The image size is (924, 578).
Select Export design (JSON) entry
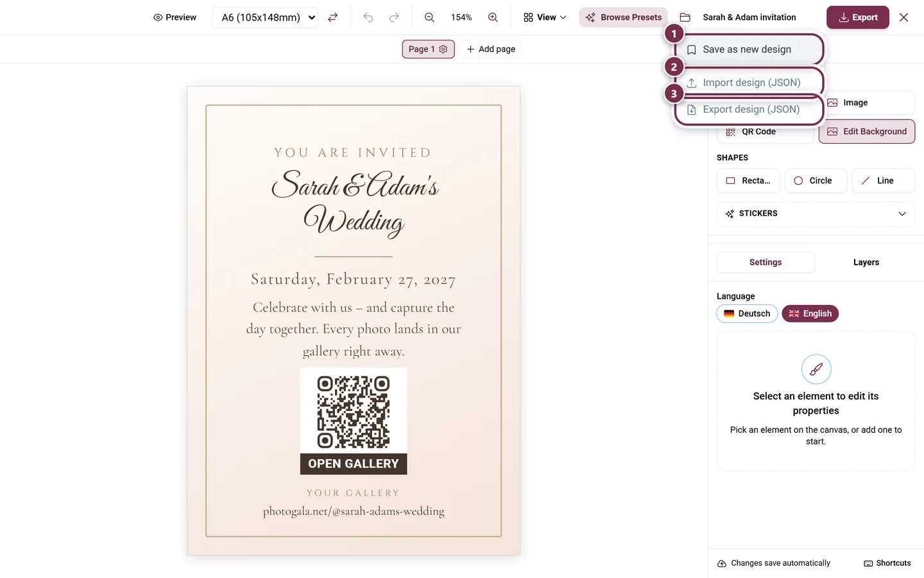point(749,109)
